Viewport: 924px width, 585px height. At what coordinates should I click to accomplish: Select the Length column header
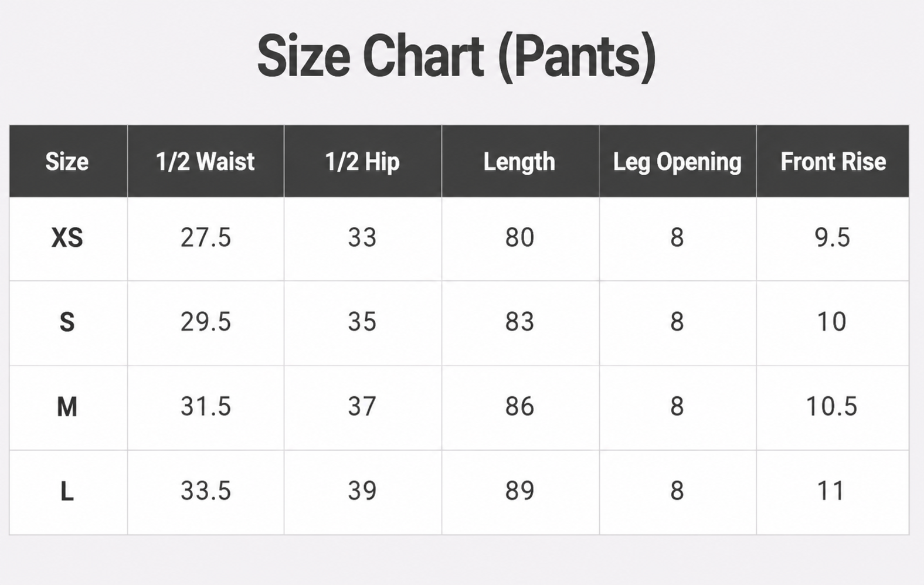[519, 162]
